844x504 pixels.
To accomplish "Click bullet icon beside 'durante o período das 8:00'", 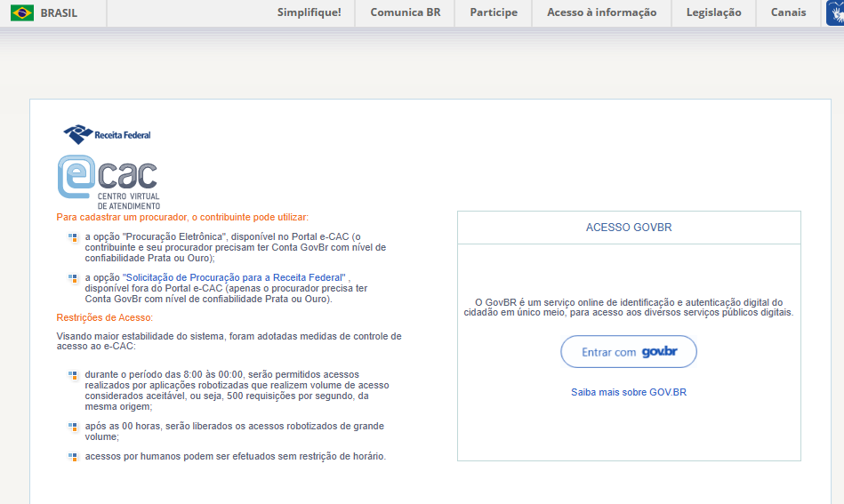I will [x=73, y=375].
